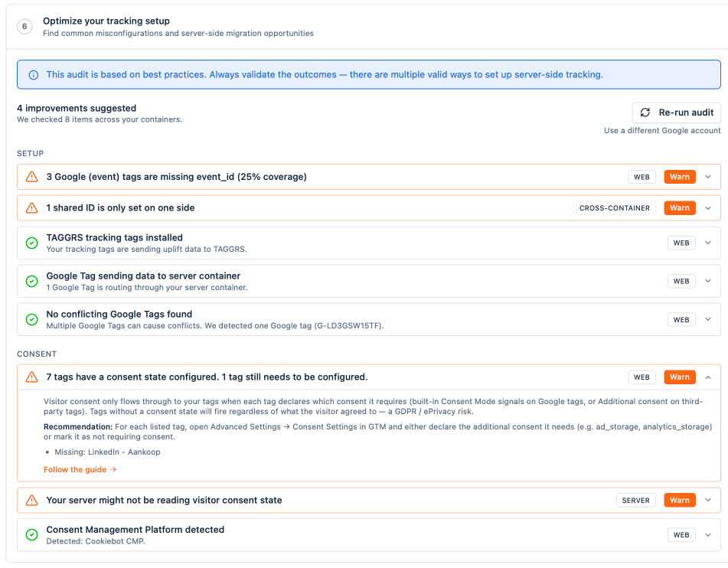Click the SERVER tag badge

click(635, 500)
